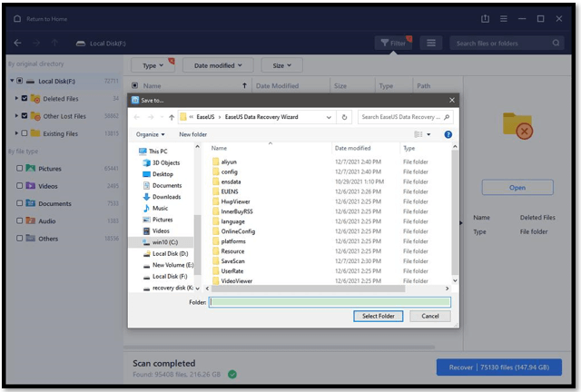Open the address bar path dropdown
This screenshot has height=392, width=581.
click(329, 117)
